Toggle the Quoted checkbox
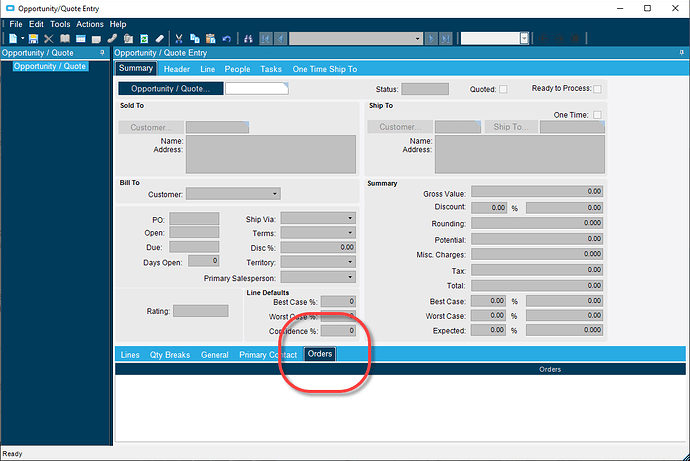 (x=503, y=89)
